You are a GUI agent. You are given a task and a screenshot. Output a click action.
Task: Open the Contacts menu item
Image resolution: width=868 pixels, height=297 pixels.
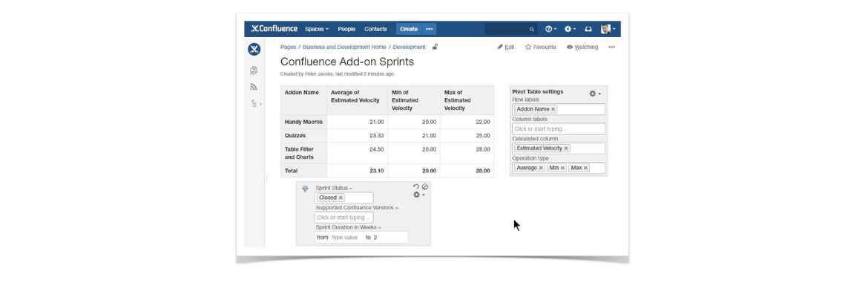pos(375,29)
